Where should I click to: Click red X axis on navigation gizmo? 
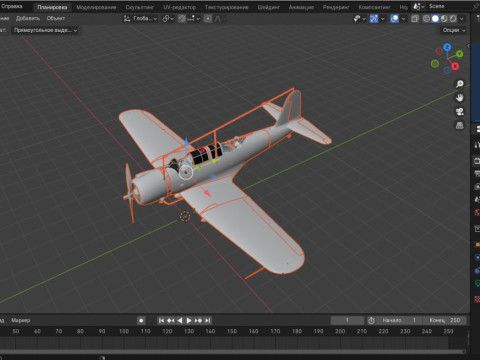[455, 66]
